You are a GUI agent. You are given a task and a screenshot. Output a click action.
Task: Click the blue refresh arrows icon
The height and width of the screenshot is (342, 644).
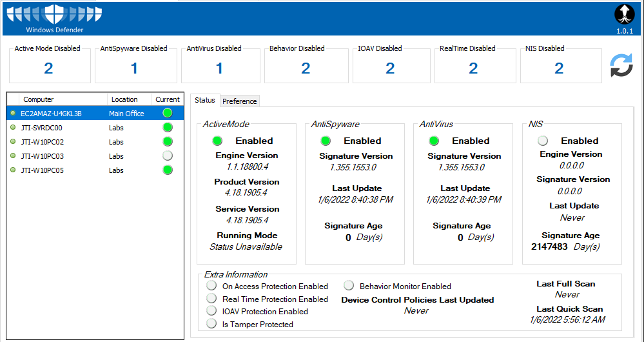point(621,66)
